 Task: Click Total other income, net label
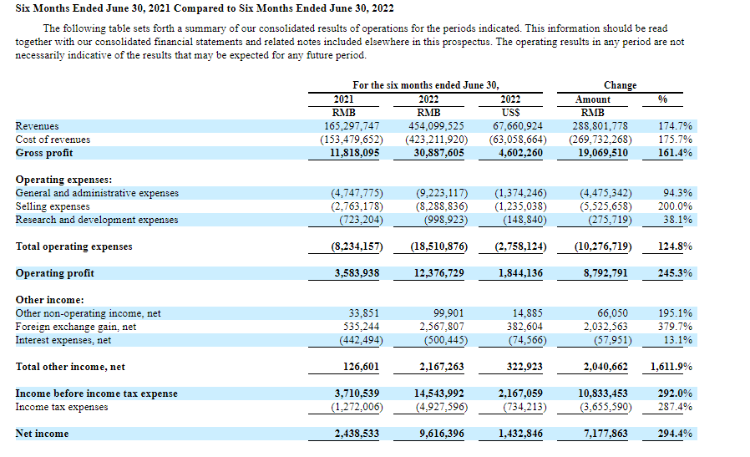70,367
